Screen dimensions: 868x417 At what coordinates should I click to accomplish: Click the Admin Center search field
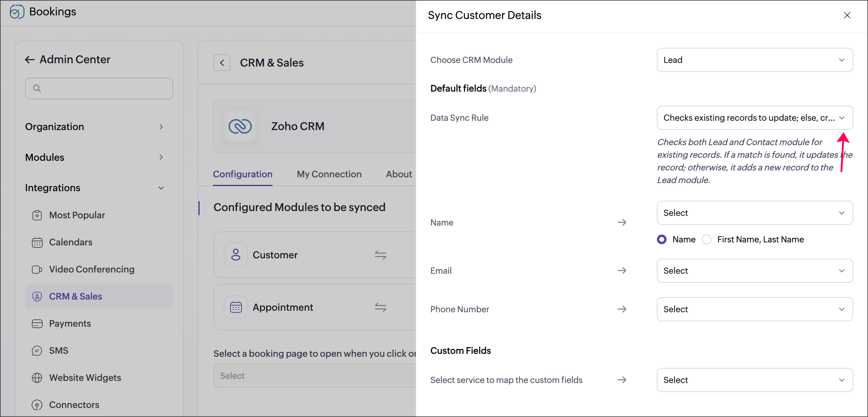pos(99,89)
